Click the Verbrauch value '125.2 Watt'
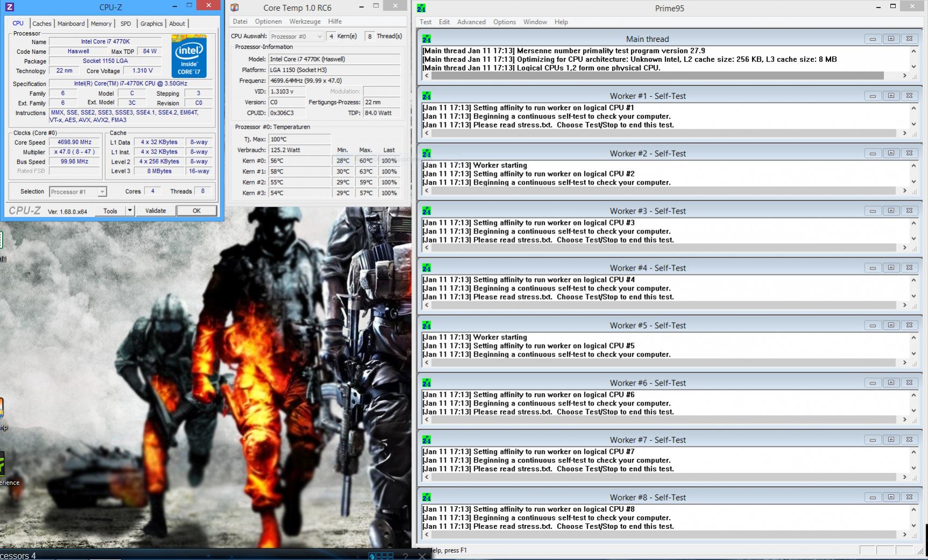This screenshot has height=560, width=928. click(299, 150)
